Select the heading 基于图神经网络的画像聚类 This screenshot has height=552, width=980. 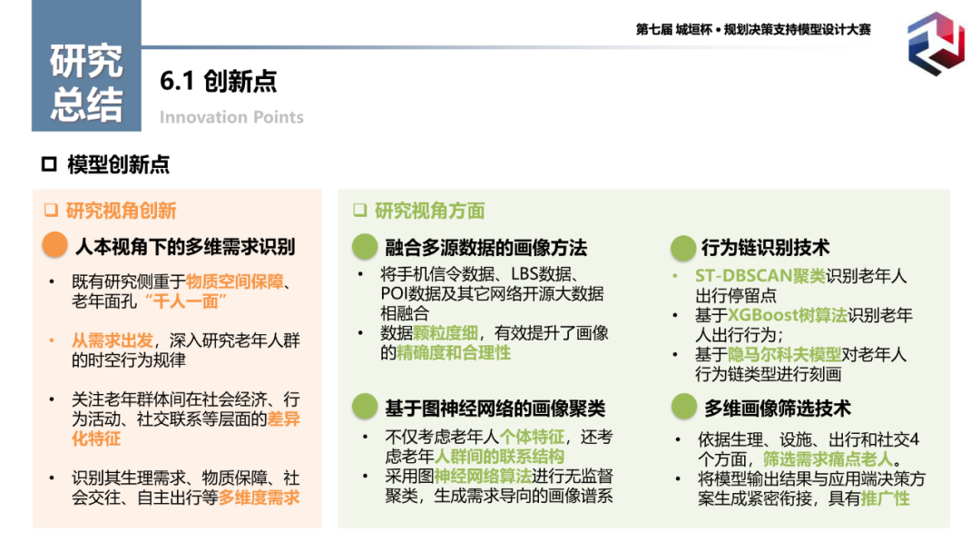tap(495, 409)
